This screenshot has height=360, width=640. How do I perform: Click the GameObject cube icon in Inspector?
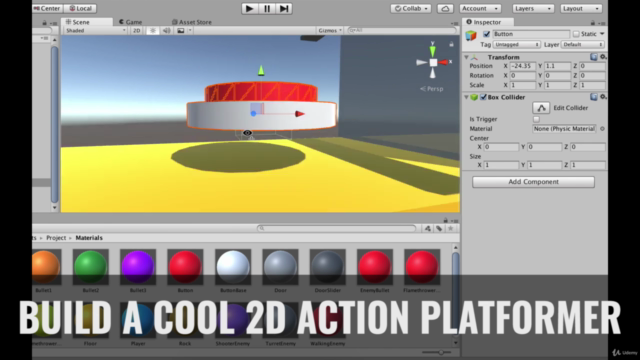click(471, 36)
